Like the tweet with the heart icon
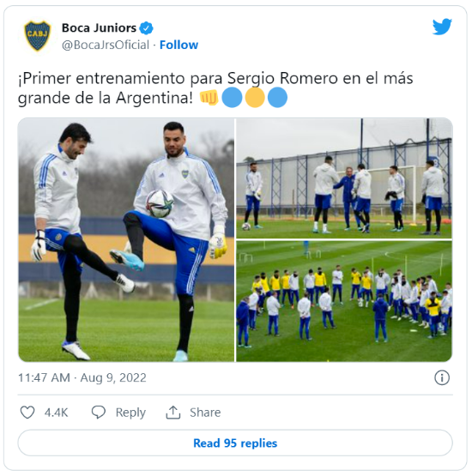Screen dimensions: 472x476 click(27, 413)
